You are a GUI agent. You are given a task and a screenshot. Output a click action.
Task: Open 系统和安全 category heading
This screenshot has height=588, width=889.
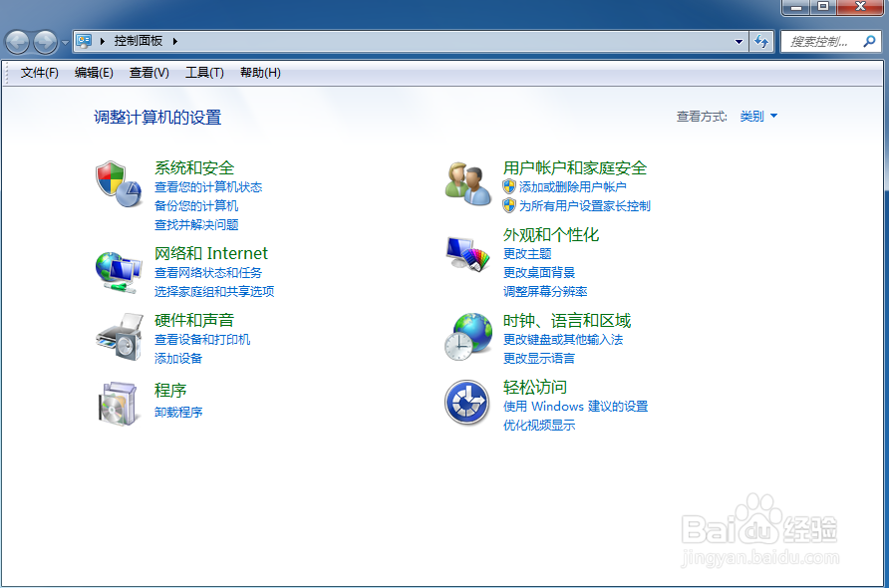(194, 167)
